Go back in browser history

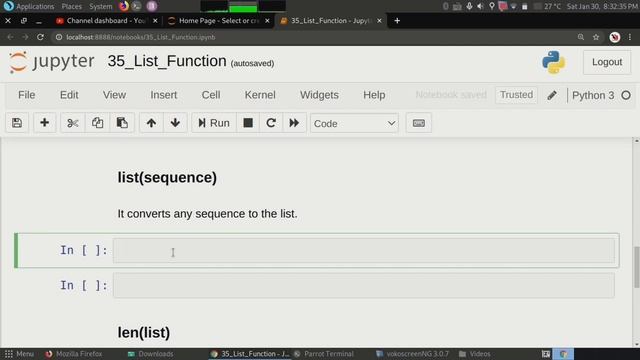[11, 37]
